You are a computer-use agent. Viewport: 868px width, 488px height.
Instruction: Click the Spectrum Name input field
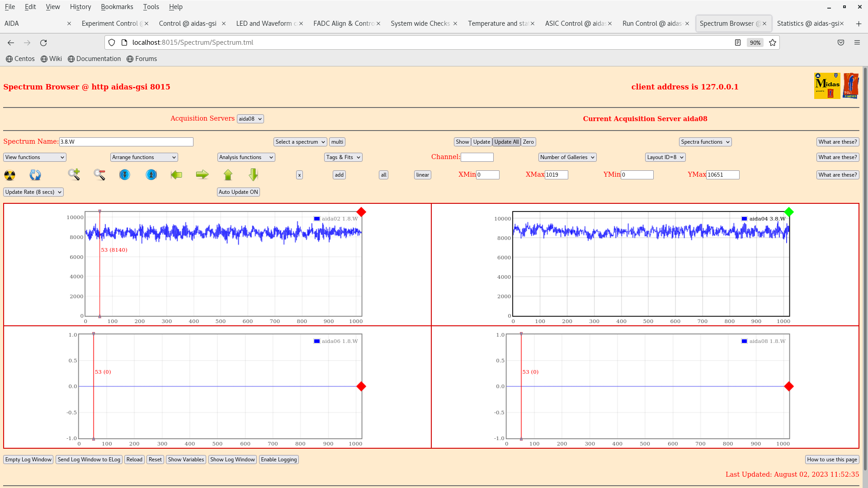coord(126,142)
